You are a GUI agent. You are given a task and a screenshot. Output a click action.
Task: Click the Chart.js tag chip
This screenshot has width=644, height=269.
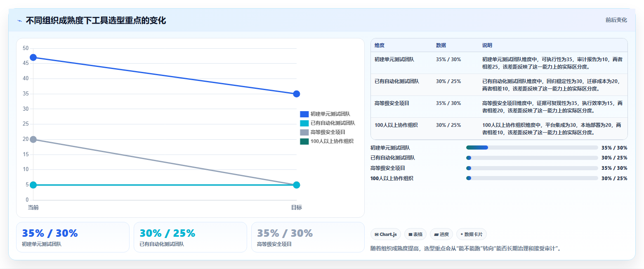click(386, 234)
